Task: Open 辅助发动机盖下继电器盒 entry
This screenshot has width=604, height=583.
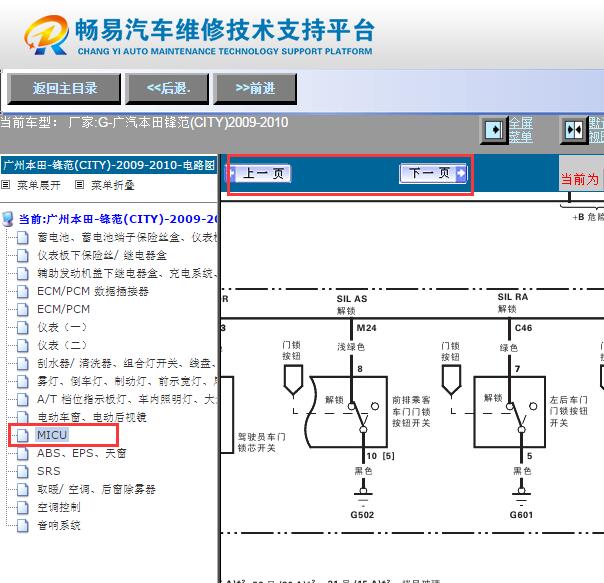Action: 127,273
